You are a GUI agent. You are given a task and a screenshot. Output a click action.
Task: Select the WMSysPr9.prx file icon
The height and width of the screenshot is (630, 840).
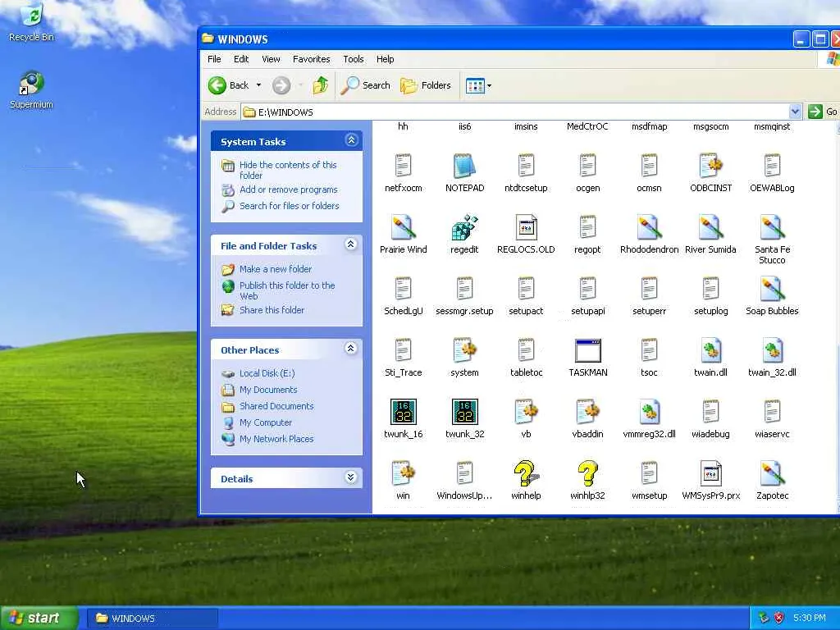(x=710, y=473)
